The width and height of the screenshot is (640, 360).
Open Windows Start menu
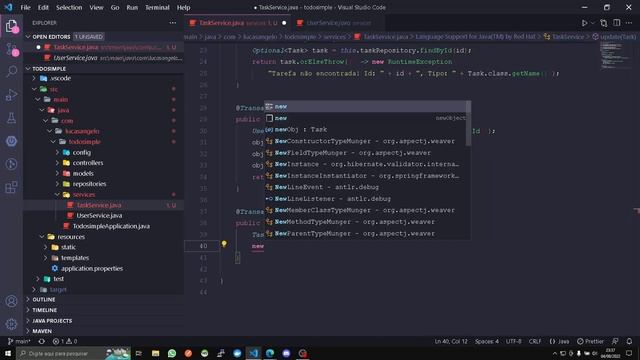point(8,353)
